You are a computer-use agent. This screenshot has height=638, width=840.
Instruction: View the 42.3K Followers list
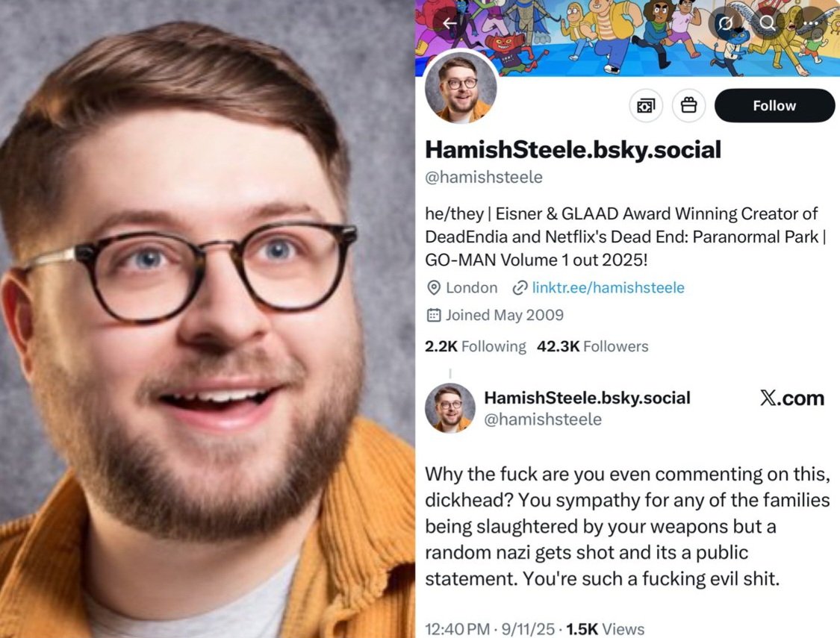(592, 346)
